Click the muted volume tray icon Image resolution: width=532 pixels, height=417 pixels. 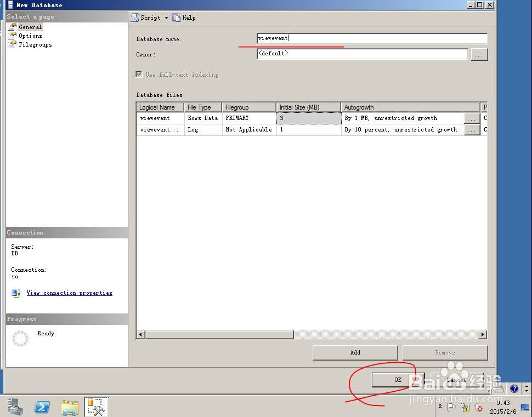pyautogui.click(x=478, y=407)
